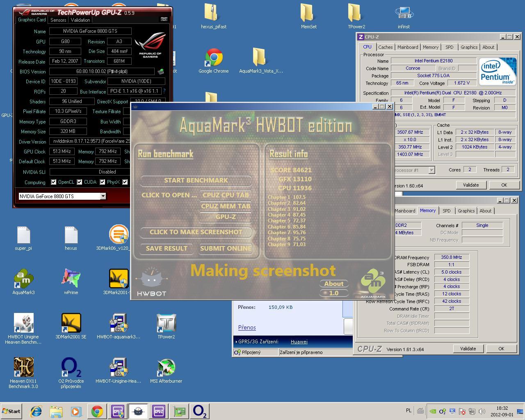Click the O2 taskbar button
This screenshot has height=420, width=525.
200,411
